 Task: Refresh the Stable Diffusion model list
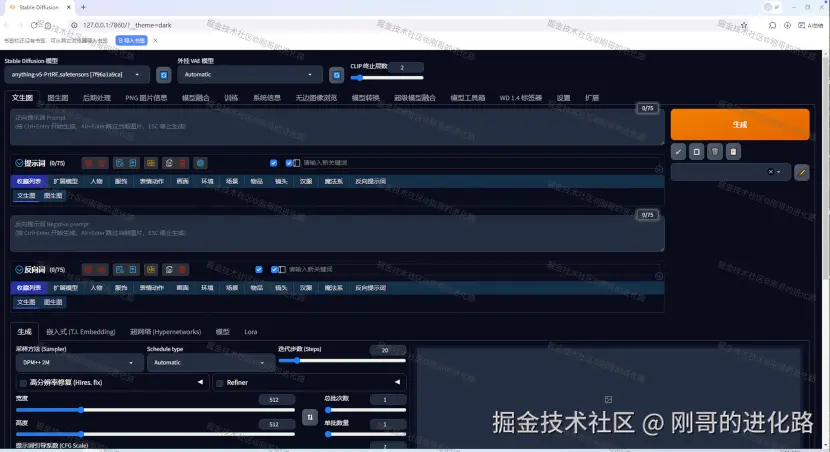164,75
